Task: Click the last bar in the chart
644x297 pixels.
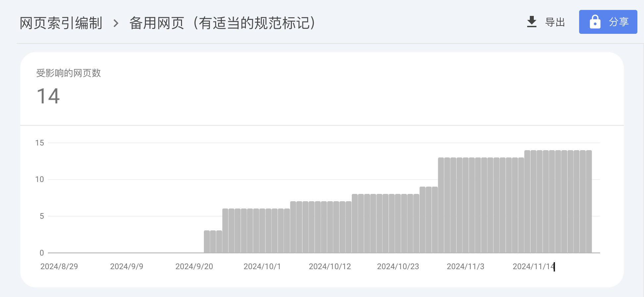Action: (589, 202)
